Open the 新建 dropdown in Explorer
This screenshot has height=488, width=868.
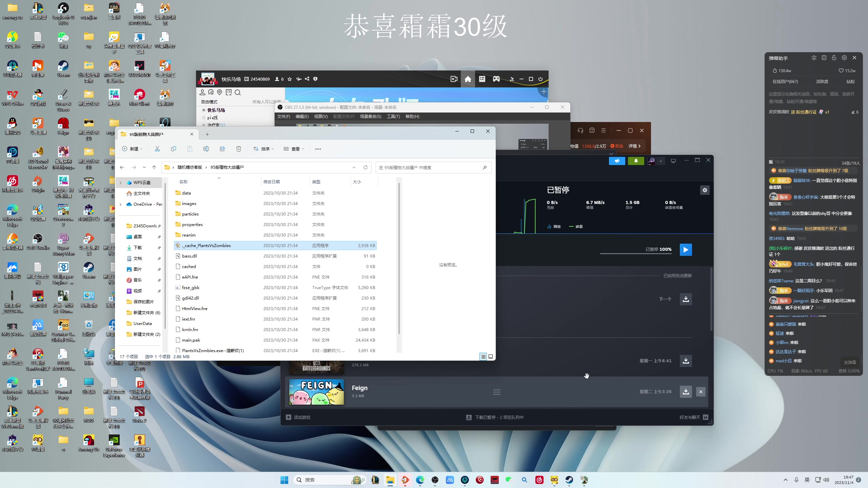(133, 149)
